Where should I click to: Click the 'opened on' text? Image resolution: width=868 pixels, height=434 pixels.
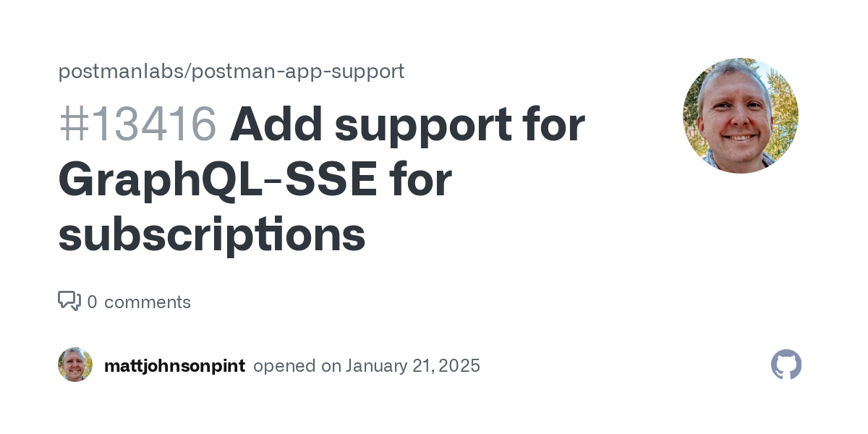point(297,367)
